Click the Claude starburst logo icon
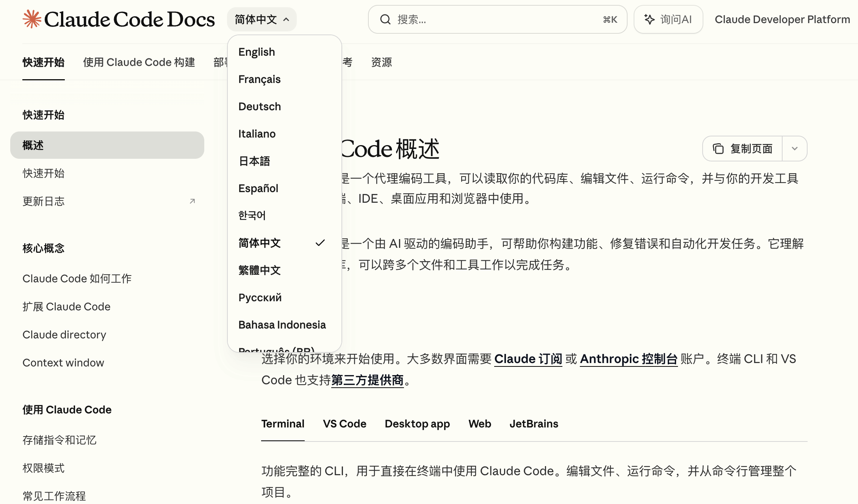This screenshot has height=504, width=858. (x=32, y=19)
